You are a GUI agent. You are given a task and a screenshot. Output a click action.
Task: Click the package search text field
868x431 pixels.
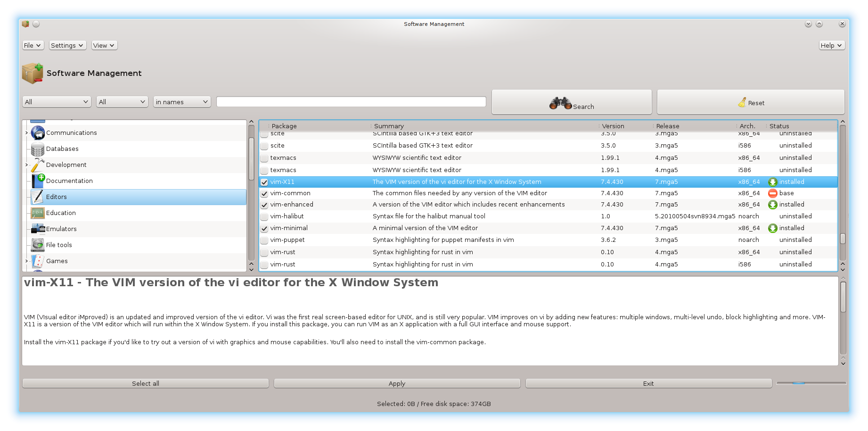pyautogui.click(x=351, y=102)
